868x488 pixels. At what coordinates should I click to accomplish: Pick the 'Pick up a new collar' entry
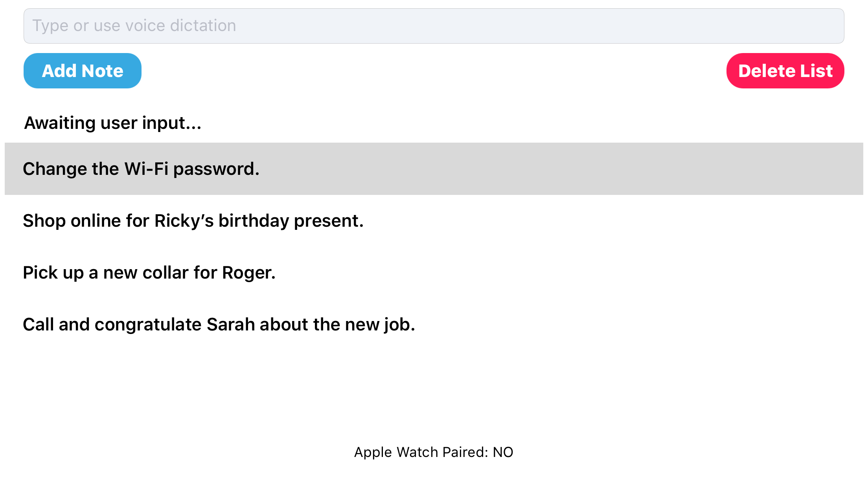pyautogui.click(x=149, y=273)
